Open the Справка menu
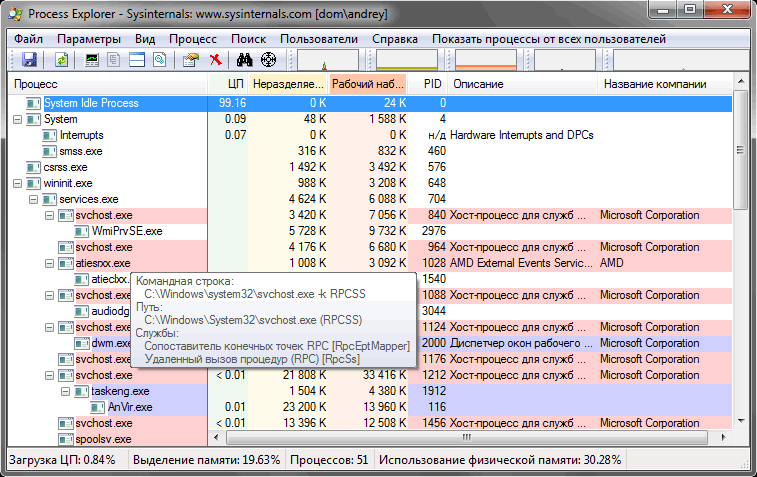The height and width of the screenshot is (477, 757). [x=395, y=39]
